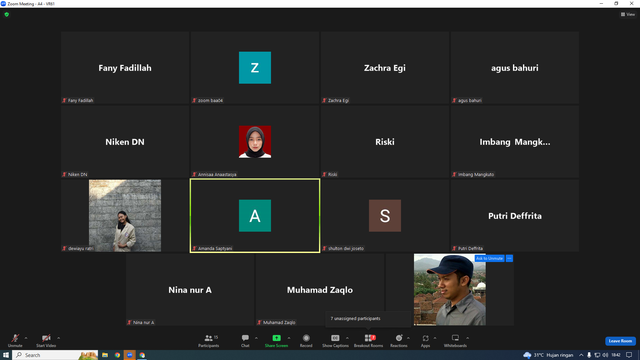Click the Imbang Mangkuto name label

click(x=476, y=174)
